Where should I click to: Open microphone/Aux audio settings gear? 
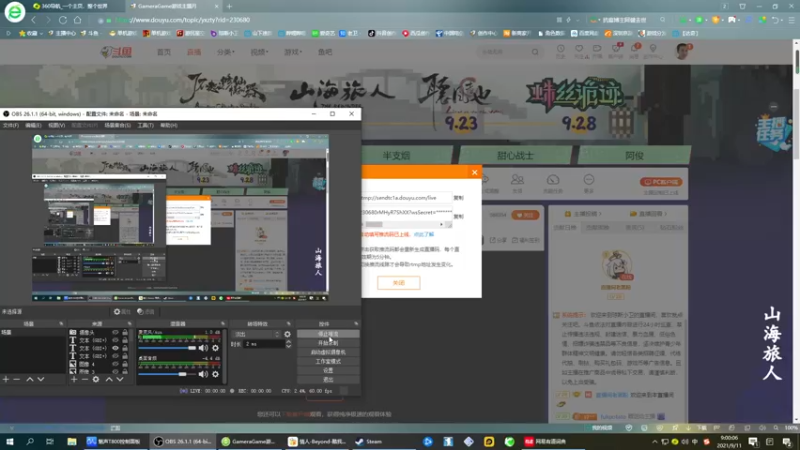(215, 348)
